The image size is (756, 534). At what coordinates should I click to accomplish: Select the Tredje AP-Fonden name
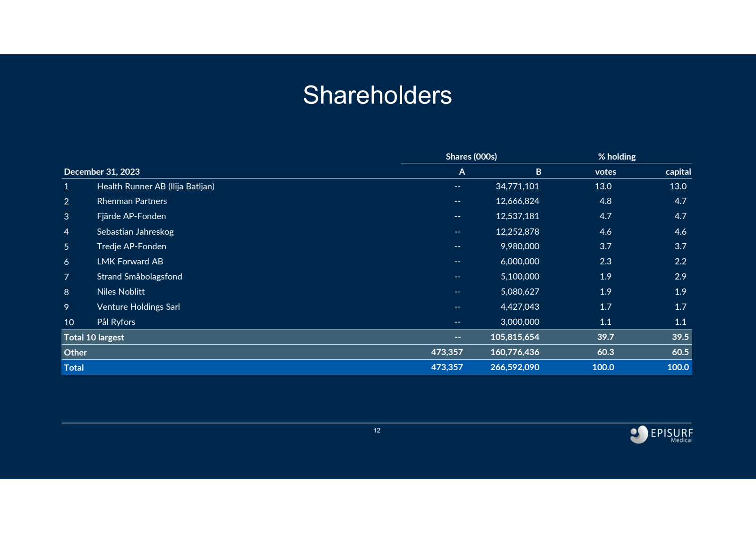[131, 246]
